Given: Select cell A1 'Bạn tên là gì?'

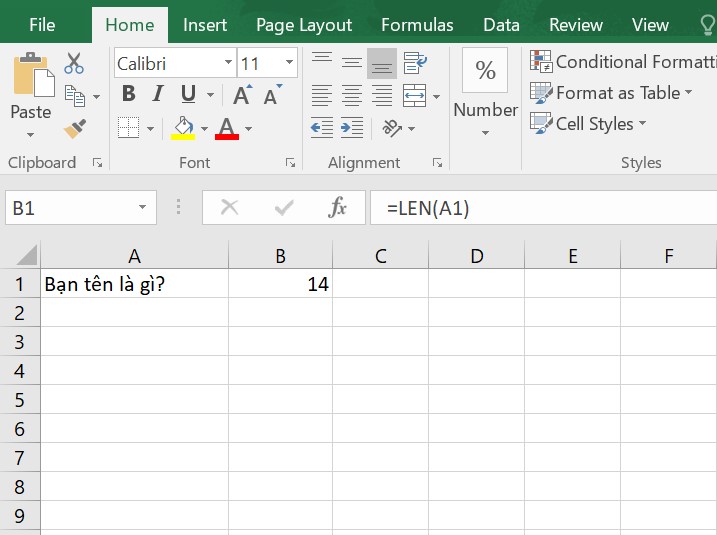Looking at the screenshot, I should pos(134,284).
